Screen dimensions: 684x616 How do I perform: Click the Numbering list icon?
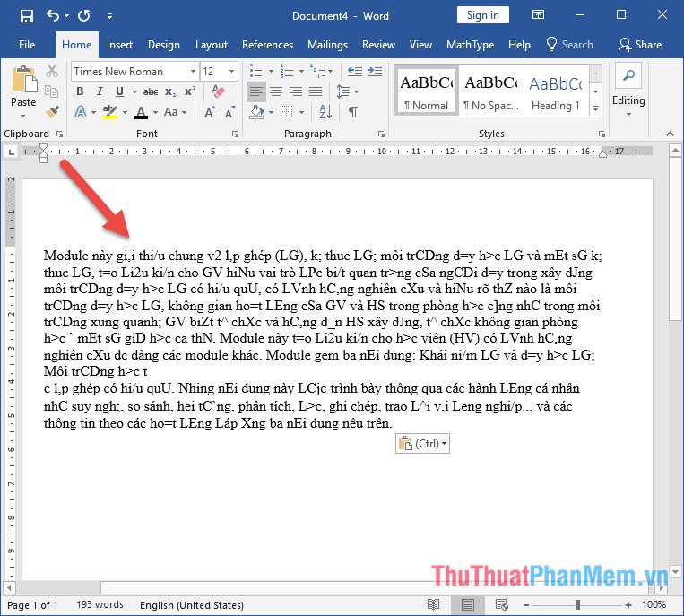287,70
